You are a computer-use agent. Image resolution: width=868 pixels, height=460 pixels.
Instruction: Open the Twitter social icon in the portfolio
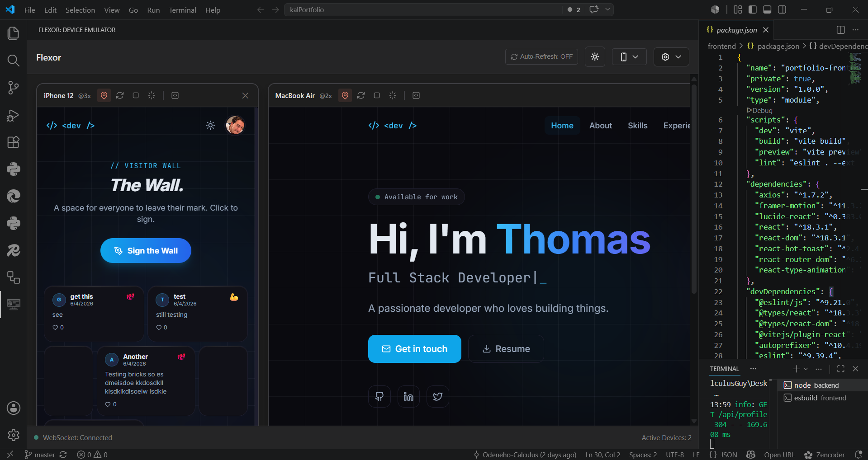[438, 396]
